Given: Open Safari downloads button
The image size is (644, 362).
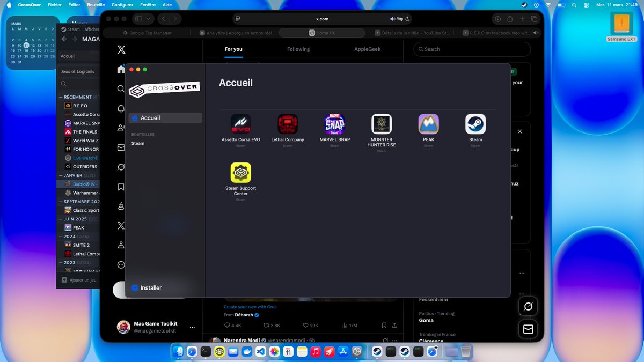Looking at the screenshot, I should [x=497, y=19].
